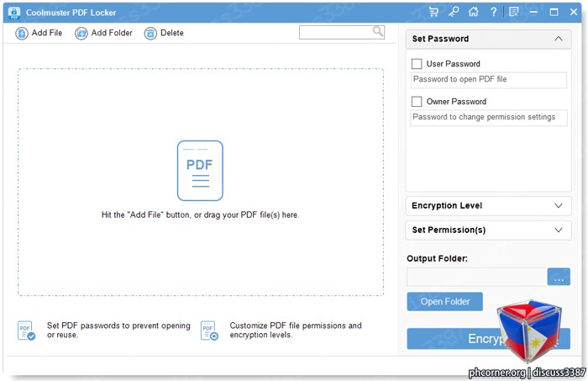Click the key register icon

click(454, 12)
